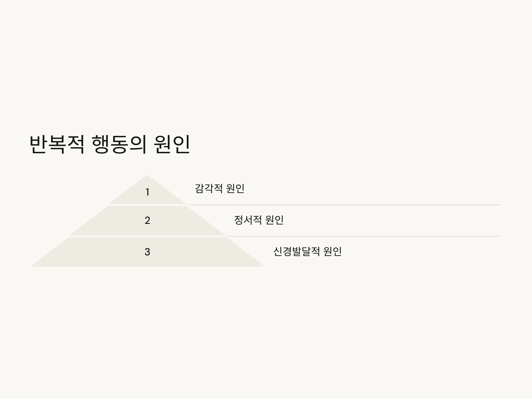Select the number 1 in the pyramid
This screenshot has height=399, width=532.
(147, 192)
